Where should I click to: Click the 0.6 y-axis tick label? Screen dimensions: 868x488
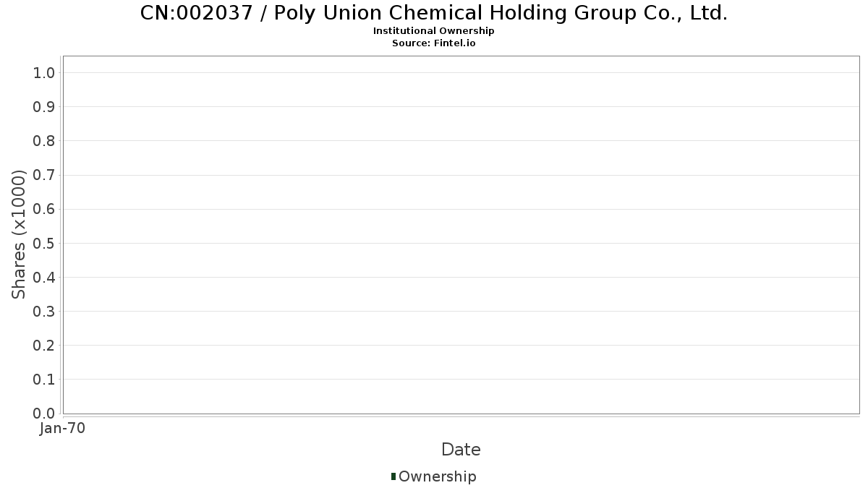point(44,209)
